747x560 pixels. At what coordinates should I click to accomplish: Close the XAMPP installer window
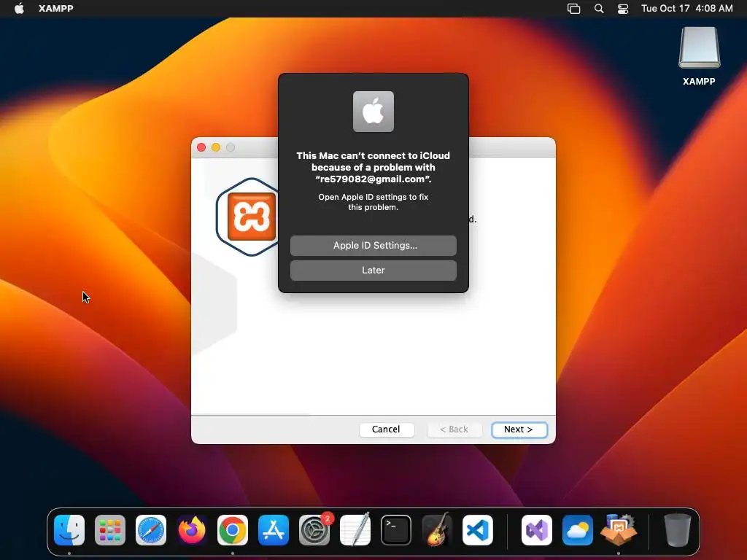[201, 147]
